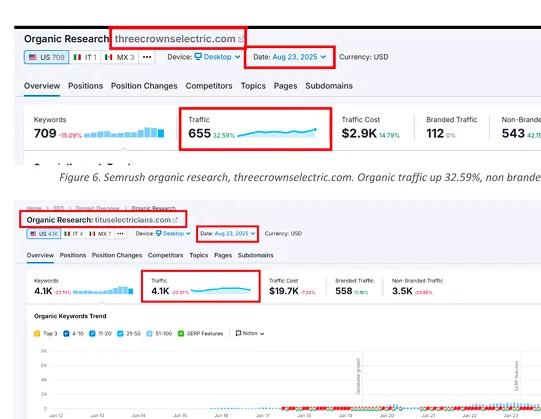
Task: Toggle the SERP Features checkbox
Action: [x=181, y=334]
